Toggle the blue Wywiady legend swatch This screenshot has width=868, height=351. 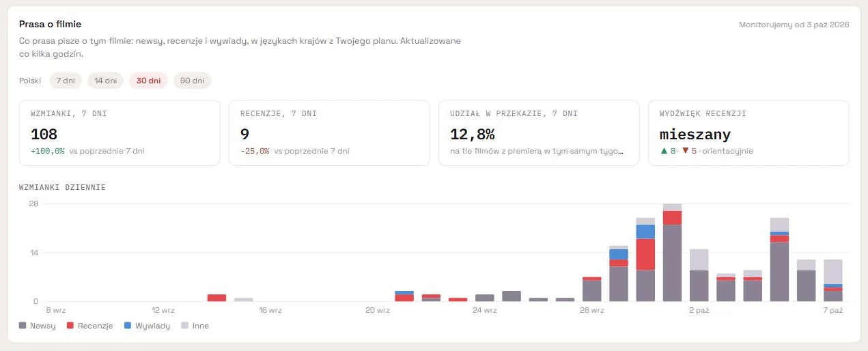pos(128,326)
